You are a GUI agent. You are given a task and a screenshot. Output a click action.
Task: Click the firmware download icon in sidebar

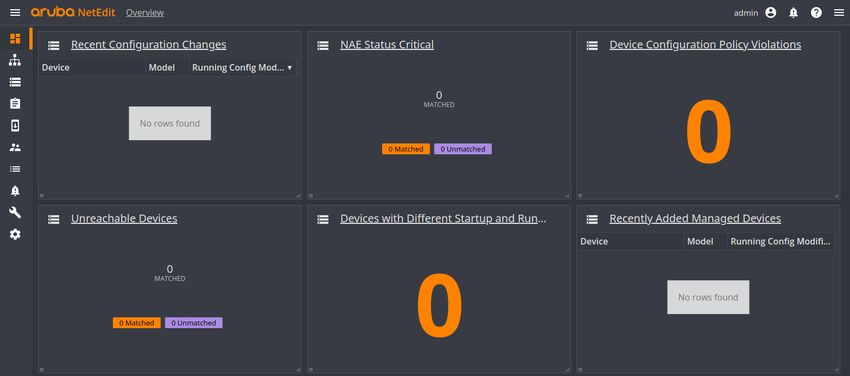click(x=15, y=126)
